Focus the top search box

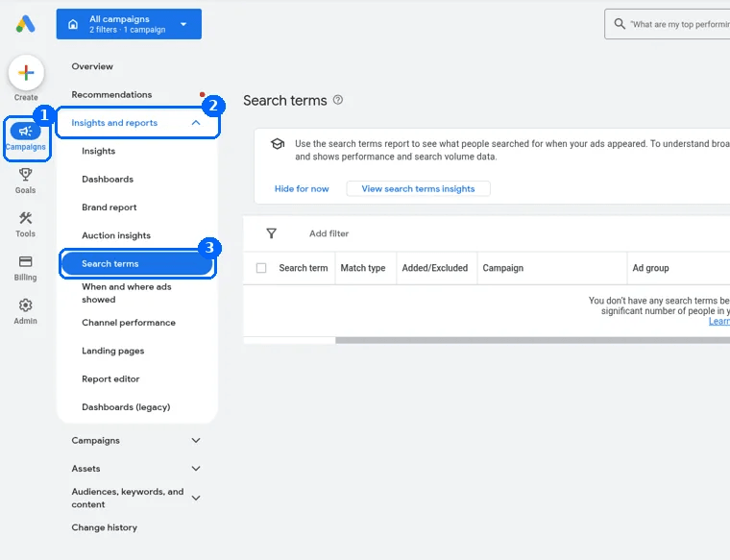pyautogui.click(x=668, y=24)
